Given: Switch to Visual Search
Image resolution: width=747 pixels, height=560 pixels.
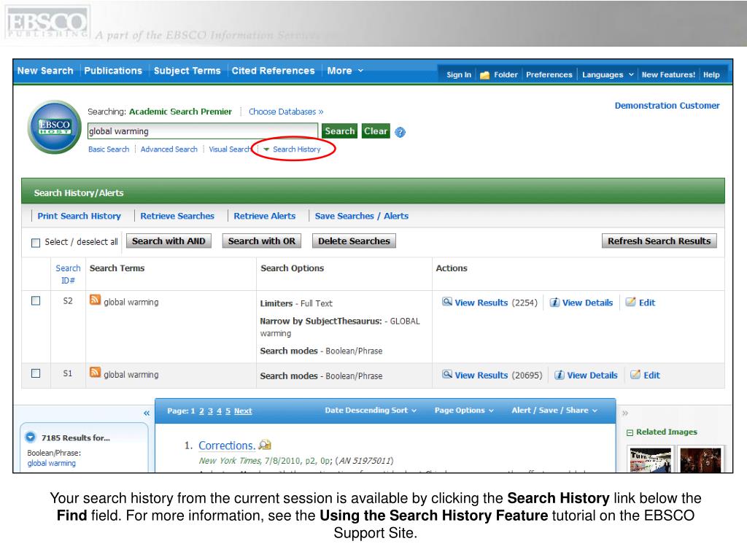Looking at the screenshot, I should (x=230, y=149).
